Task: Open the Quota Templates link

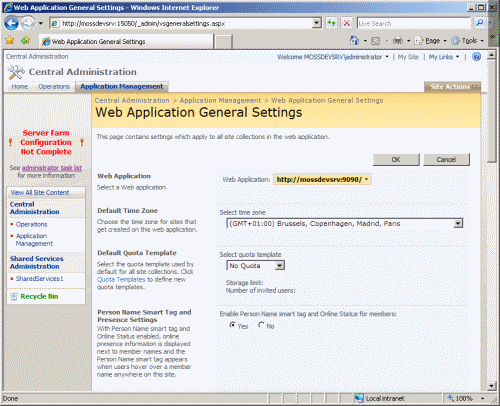Action: coord(121,279)
